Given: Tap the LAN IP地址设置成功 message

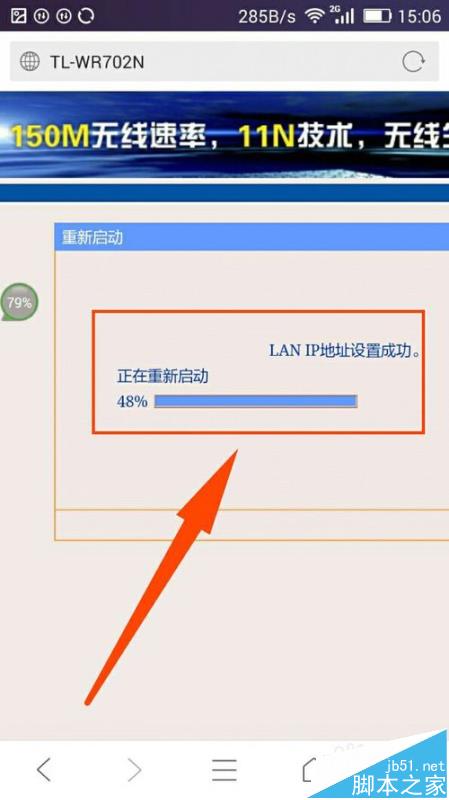Looking at the screenshot, I should [345, 351].
